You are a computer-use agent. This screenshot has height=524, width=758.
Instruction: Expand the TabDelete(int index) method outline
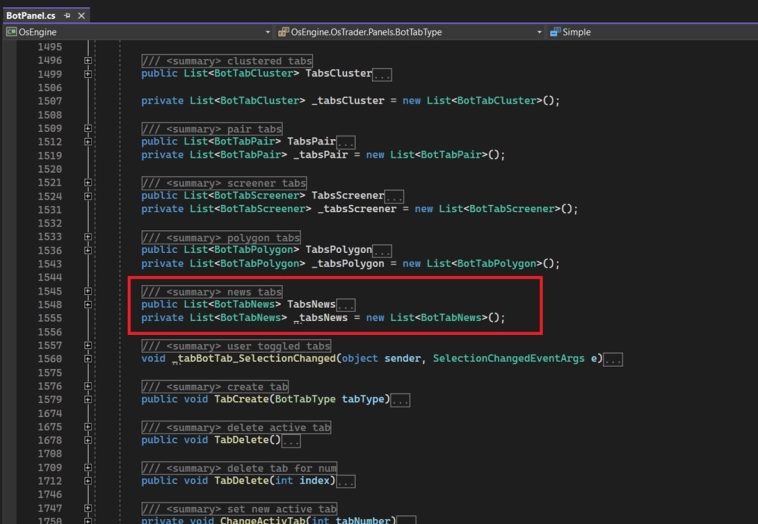[x=88, y=481]
